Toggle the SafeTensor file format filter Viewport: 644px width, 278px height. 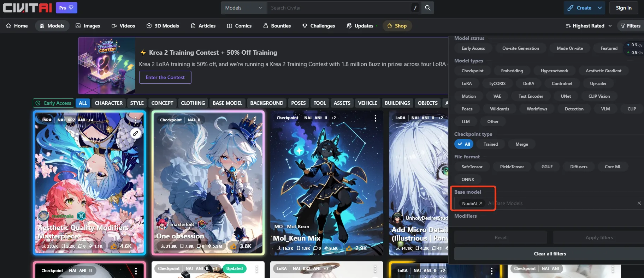coord(472,167)
